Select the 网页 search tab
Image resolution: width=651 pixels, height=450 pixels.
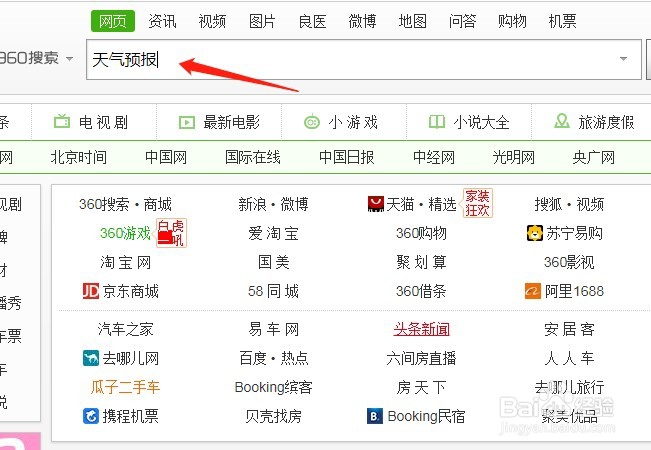pos(113,21)
